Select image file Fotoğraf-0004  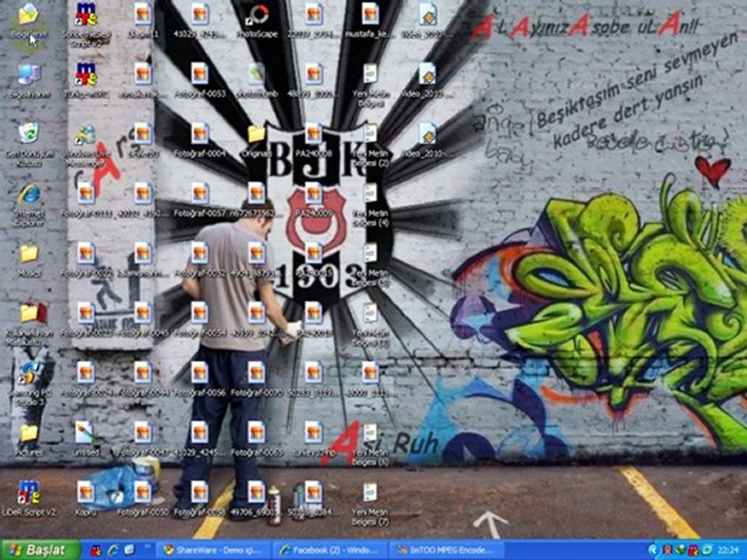[x=200, y=141]
